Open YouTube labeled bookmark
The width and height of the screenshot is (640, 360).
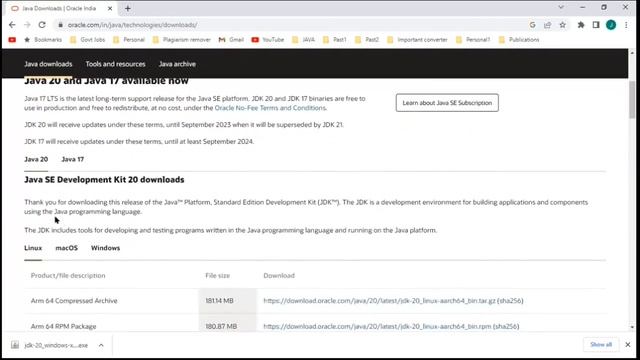(268, 40)
